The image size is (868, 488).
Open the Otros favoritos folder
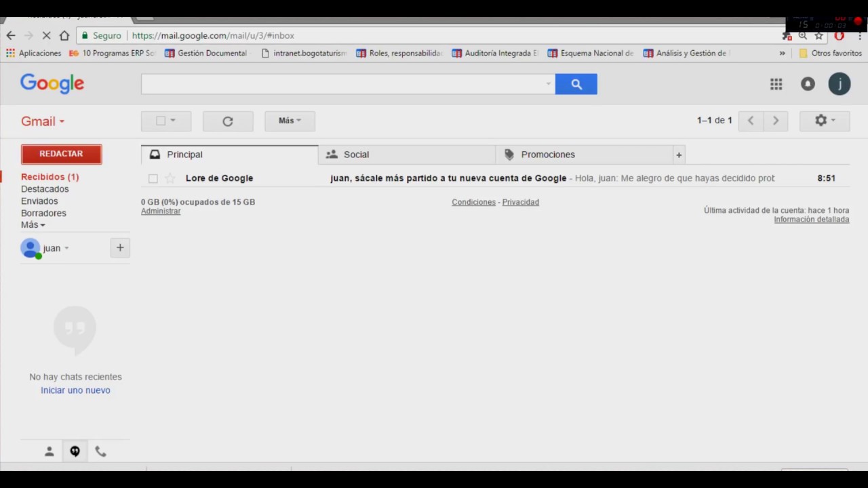[830, 53]
